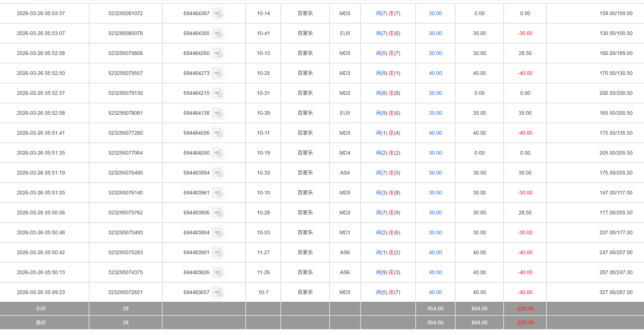Open video replay icon for round 694484367

coord(218,14)
